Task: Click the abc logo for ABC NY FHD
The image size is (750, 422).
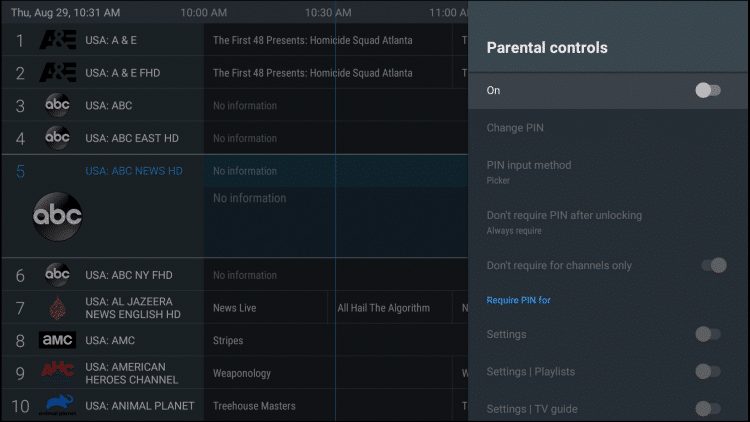Action: 57,275
